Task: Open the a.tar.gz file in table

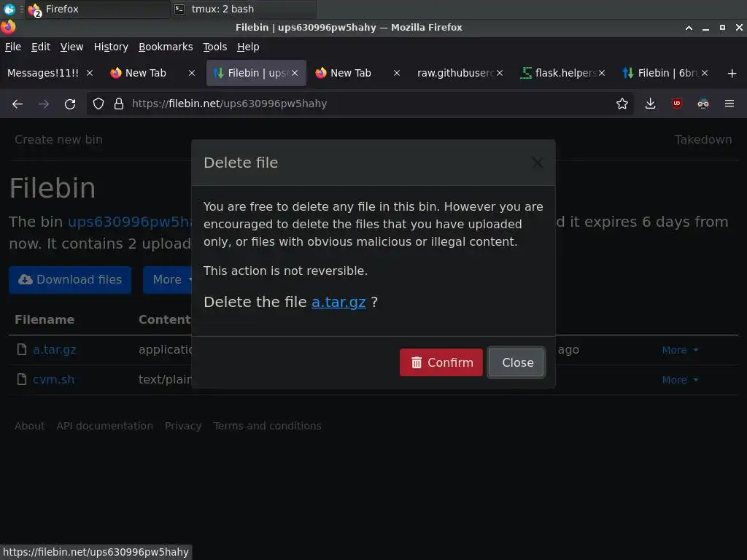Action: tap(54, 349)
